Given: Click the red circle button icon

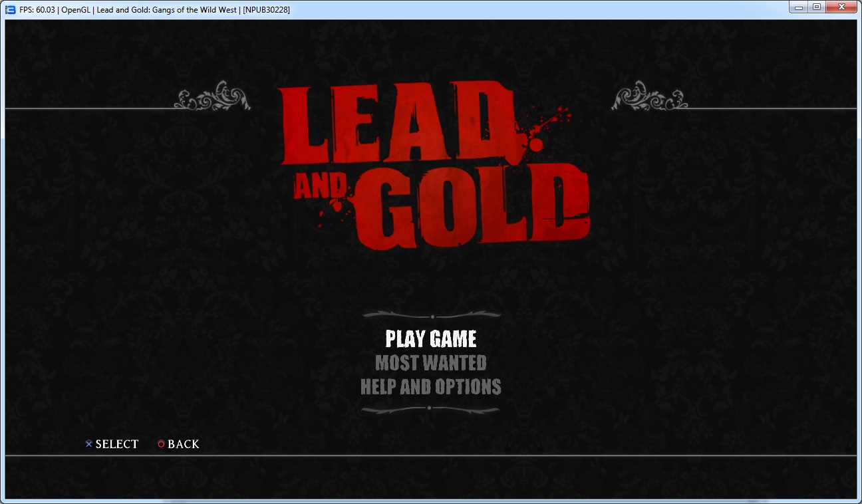Looking at the screenshot, I should tap(161, 444).
